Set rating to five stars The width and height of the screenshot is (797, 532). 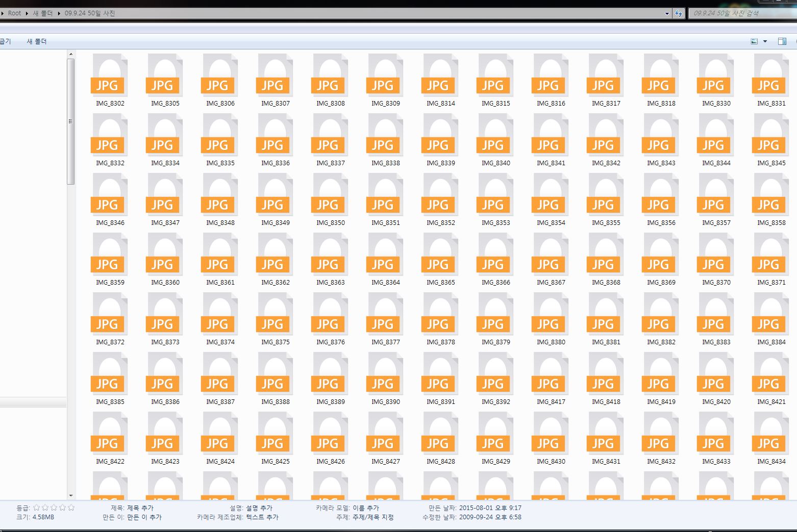pyautogui.click(x=71, y=508)
